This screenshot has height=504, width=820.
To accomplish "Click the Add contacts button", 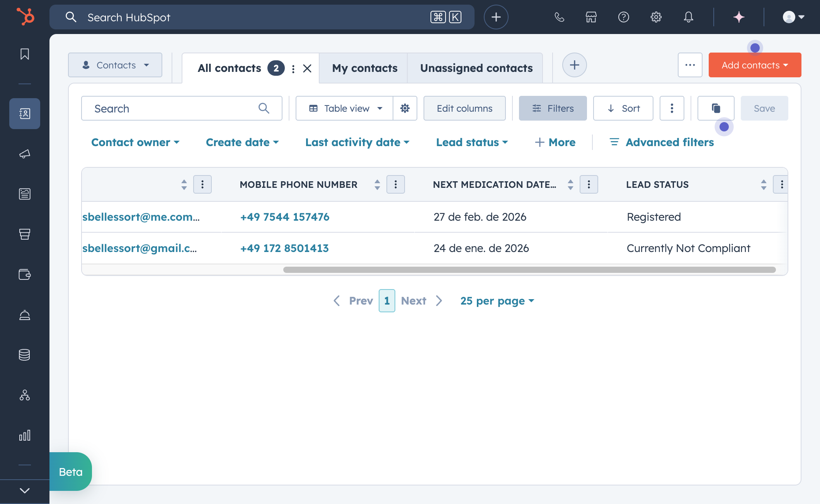I will (x=755, y=65).
